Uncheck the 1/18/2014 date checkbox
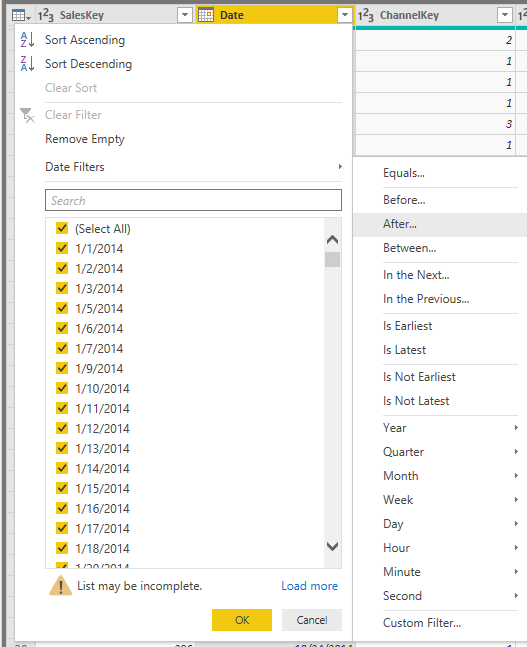The width and height of the screenshot is (527, 647). [62, 548]
